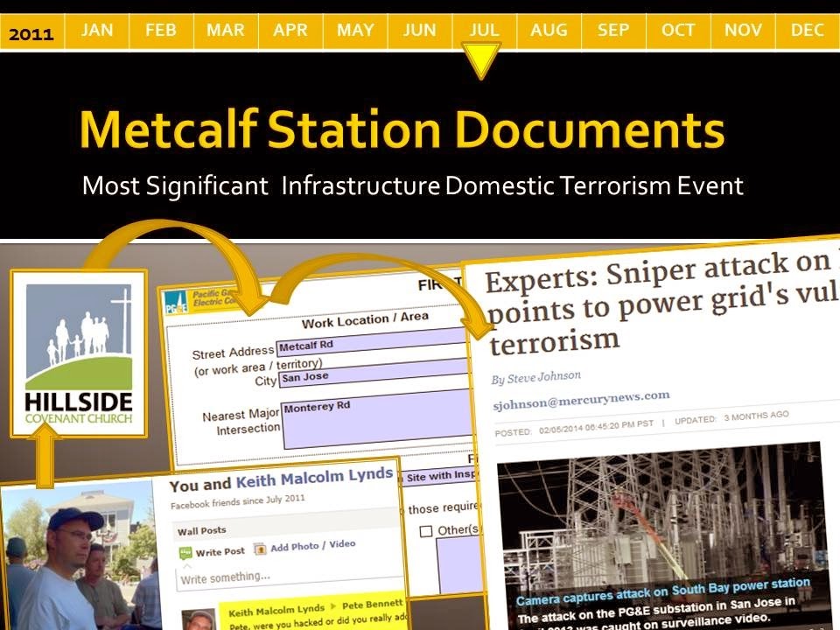Click the yellow July timeline marker triangle
The image size is (840, 630).
click(x=481, y=60)
